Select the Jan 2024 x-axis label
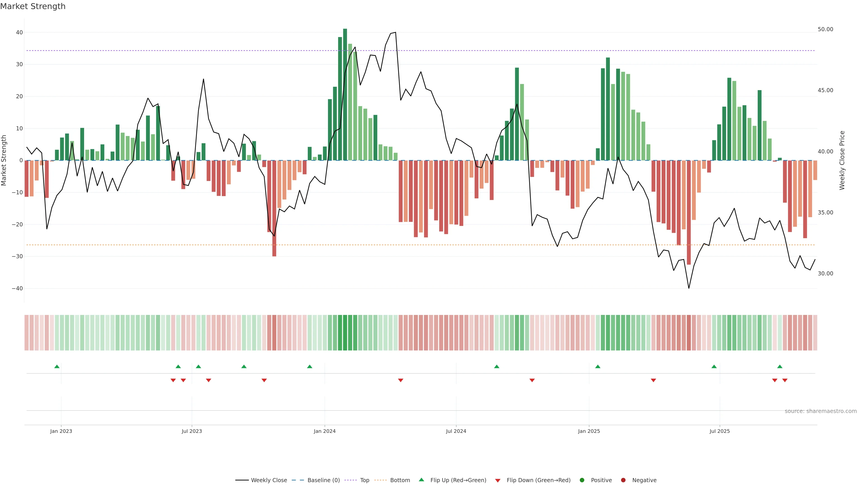Screen dimensions: 868x488 pos(325,431)
